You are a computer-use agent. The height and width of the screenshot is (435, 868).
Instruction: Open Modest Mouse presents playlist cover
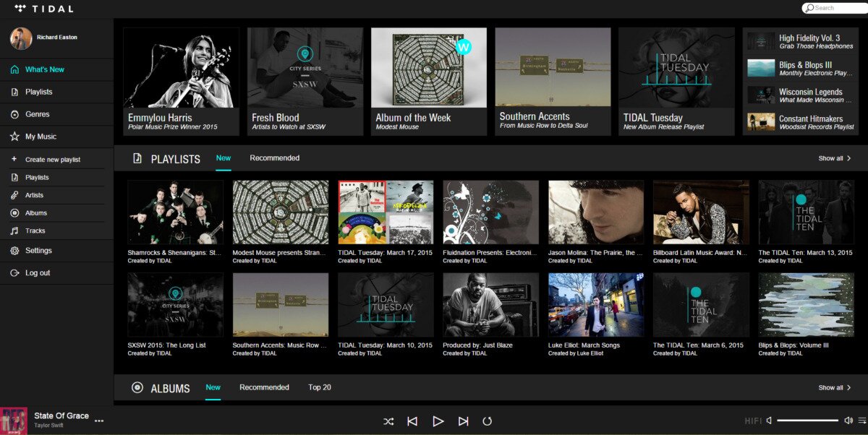click(x=280, y=212)
